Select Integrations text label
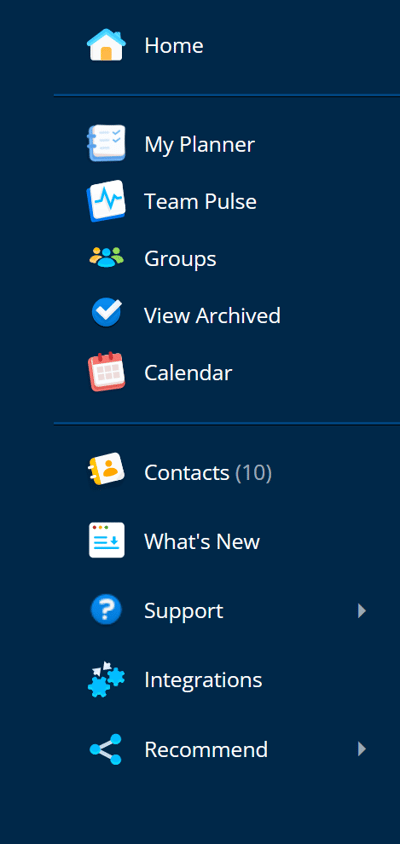Screen dimensions: 400x844 [x=203, y=681]
